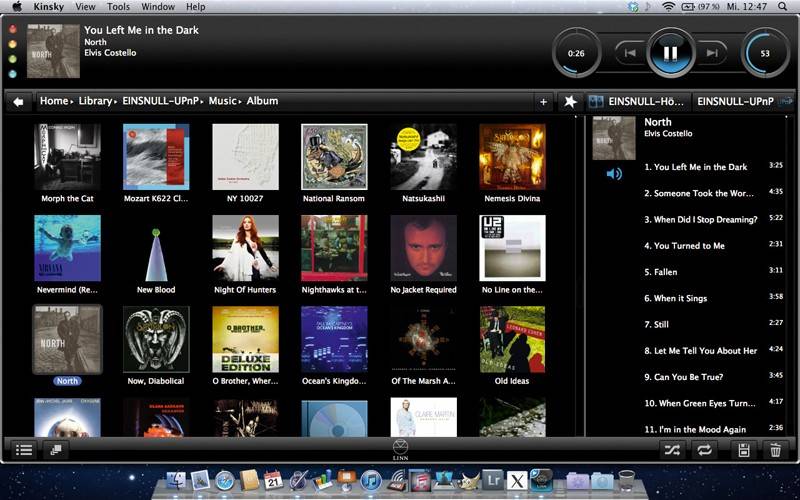Select the No Jacket Required album
Screen dimensions: 800x500
pos(423,248)
